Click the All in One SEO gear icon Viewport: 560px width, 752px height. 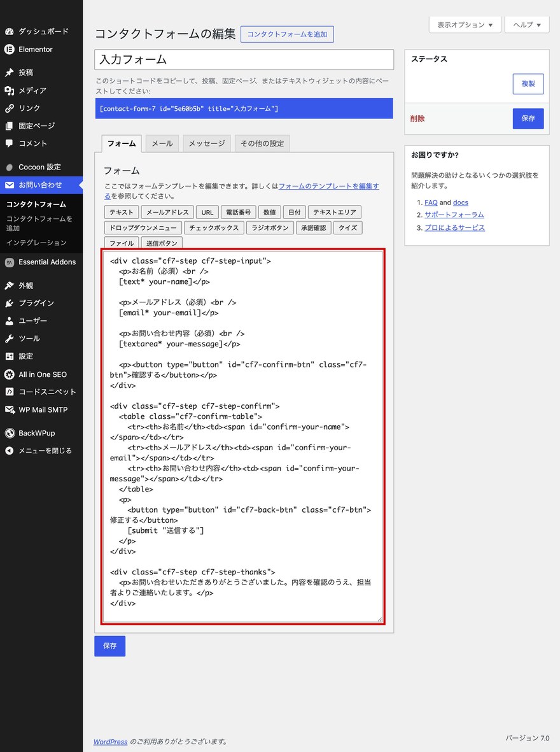[9, 374]
